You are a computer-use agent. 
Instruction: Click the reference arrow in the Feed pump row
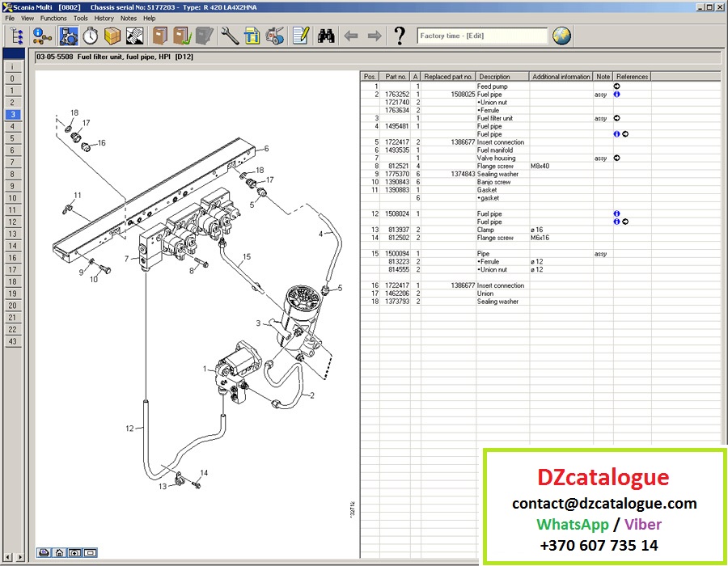[616, 87]
